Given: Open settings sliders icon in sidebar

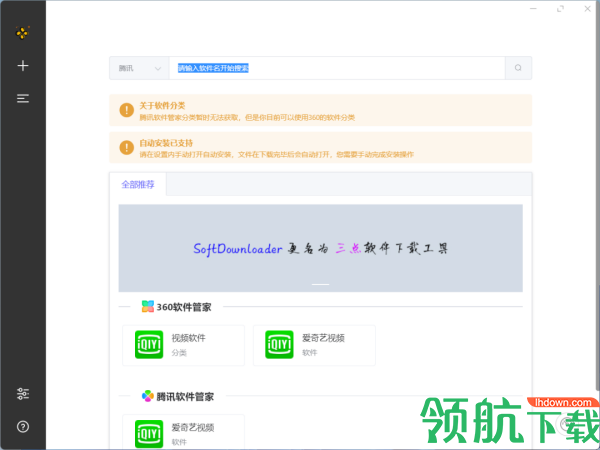Looking at the screenshot, I should pyautogui.click(x=23, y=393).
